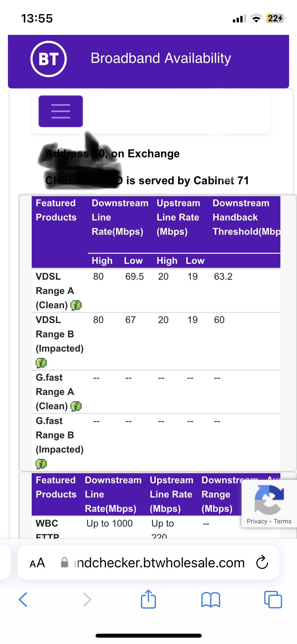The height and width of the screenshot is (644, 297).
Task: Tap the Wi-Fi status icon
Action: 256,19
